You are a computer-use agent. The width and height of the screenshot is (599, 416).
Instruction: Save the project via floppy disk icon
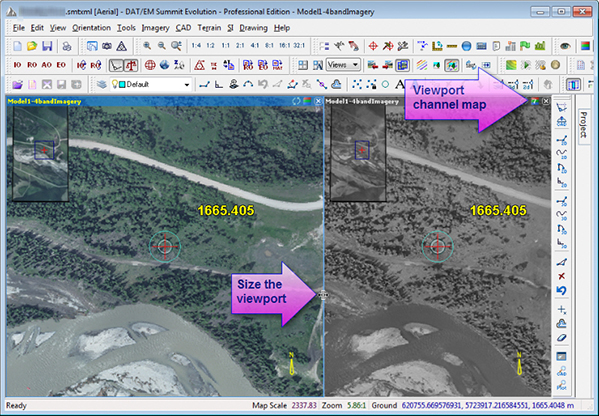(x=47, y=46)
